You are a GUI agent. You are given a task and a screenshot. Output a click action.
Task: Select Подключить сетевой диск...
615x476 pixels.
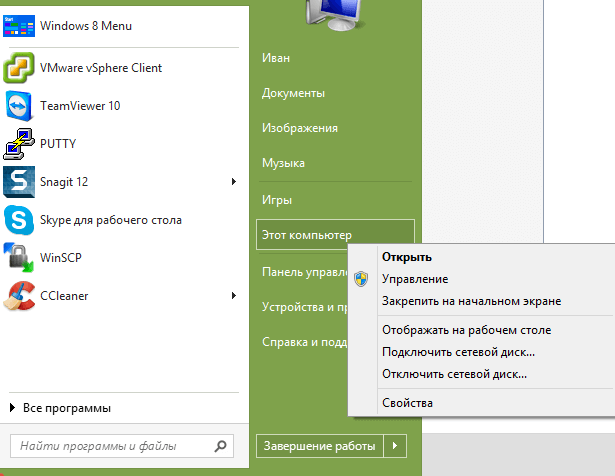click(x=459, y=352)
